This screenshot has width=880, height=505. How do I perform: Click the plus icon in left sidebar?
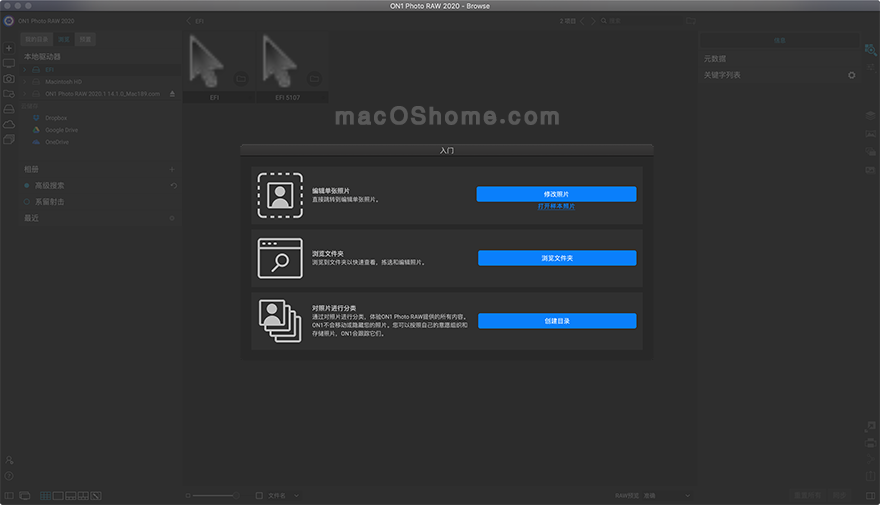click(9, 48)
